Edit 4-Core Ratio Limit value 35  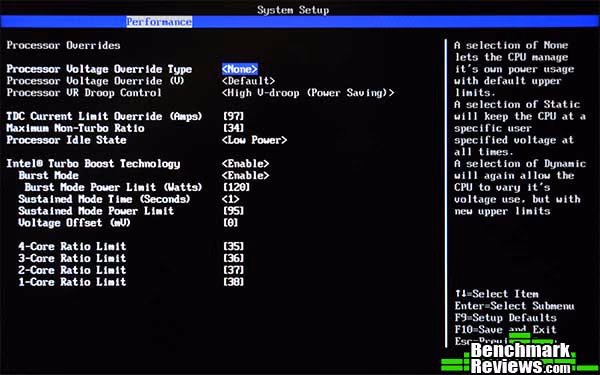(233, 246)
